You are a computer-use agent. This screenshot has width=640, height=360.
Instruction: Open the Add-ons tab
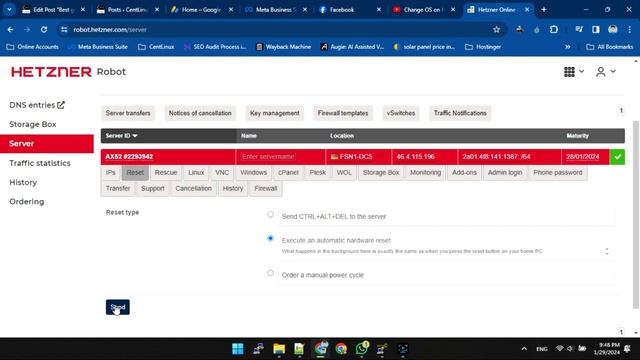464,173
